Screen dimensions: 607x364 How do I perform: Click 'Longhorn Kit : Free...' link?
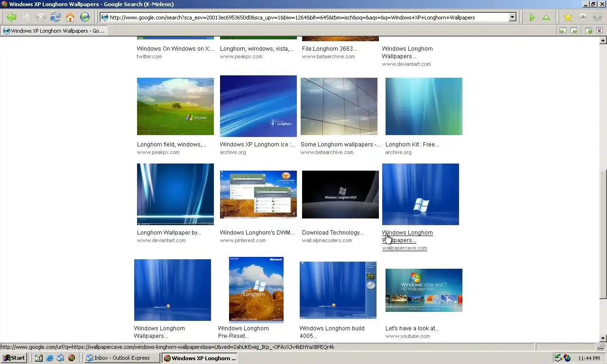coord(412,145)
